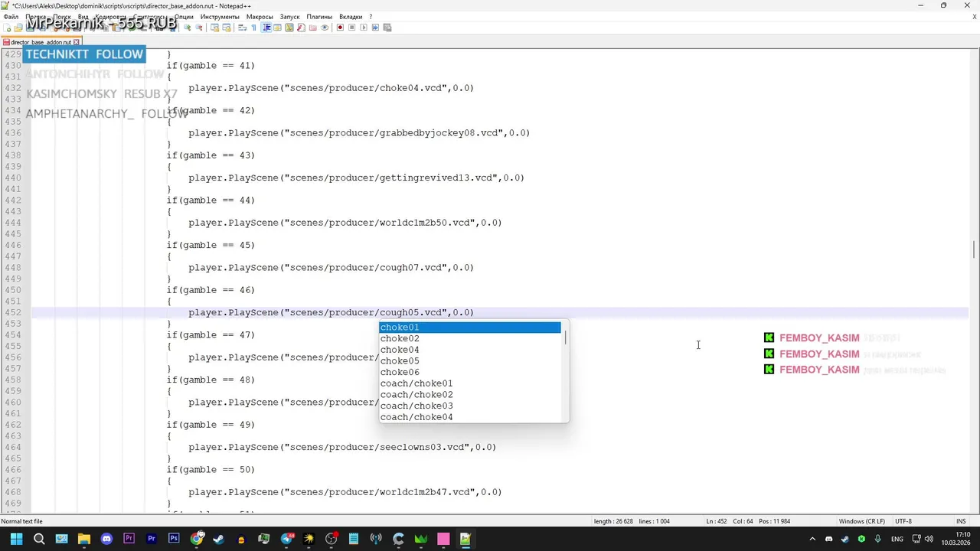Click line containing seeclowns03.vcd
980x551 pixels.
click(342, 447)
